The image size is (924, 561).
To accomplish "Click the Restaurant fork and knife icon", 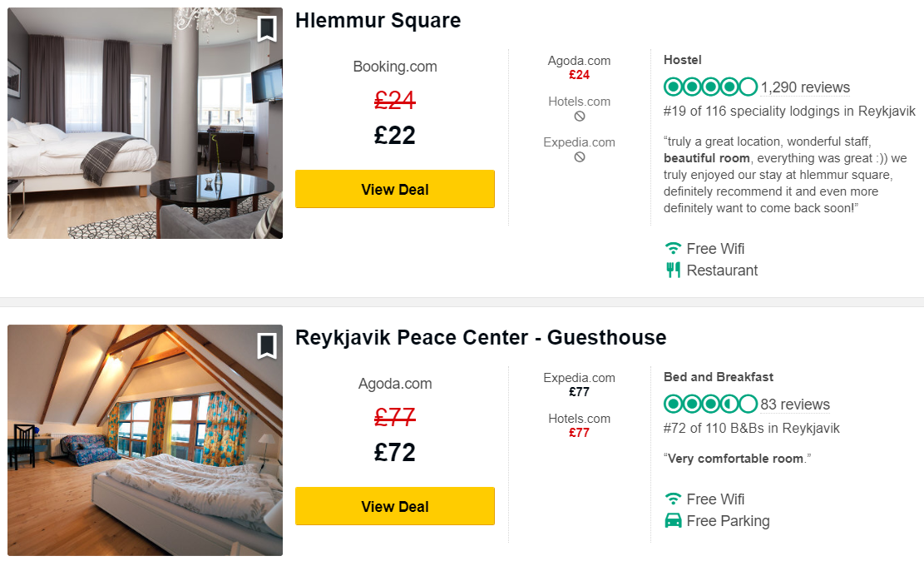I will pos(673,271).
